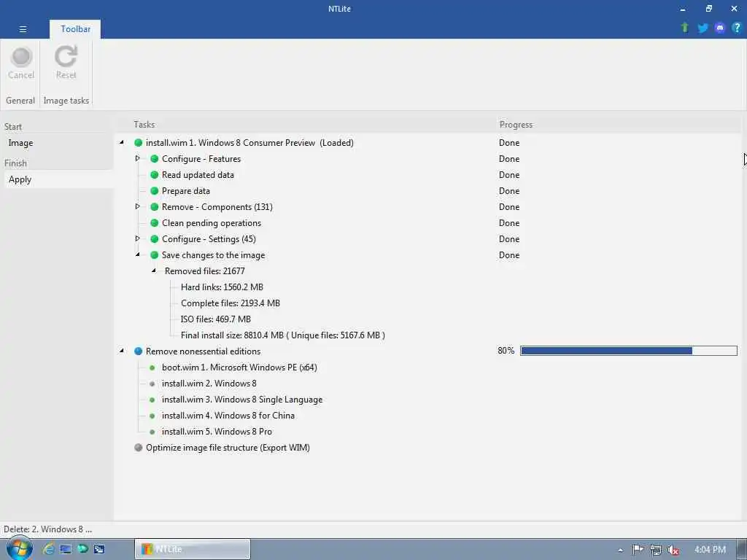Open the Image page in the sidebar
Image resolution: width=747 pixels, height=560 pixels.
(x=20, y=143)
